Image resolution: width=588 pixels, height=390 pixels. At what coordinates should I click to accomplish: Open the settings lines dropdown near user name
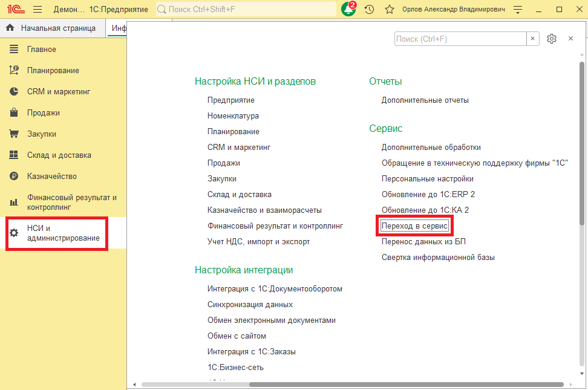[518, 10]
